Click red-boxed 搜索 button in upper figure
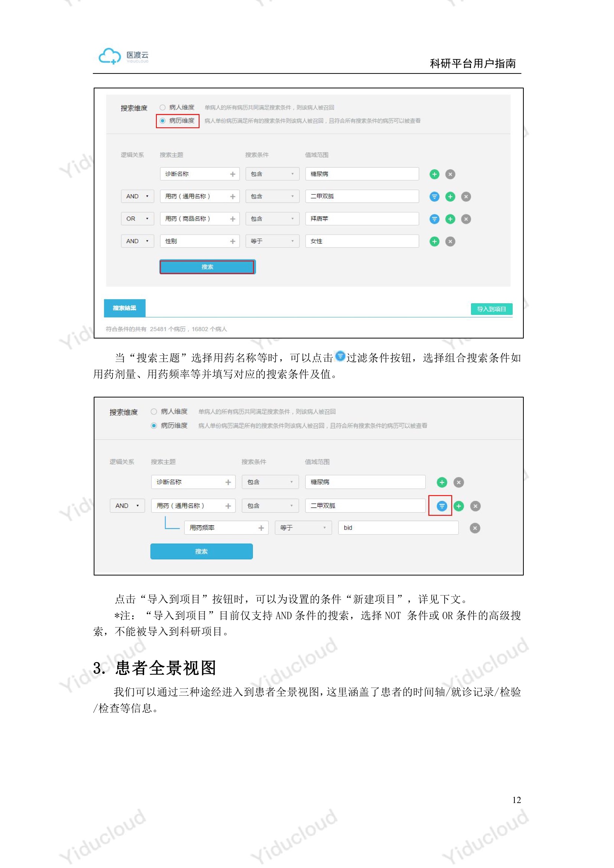 pos(207,267)
